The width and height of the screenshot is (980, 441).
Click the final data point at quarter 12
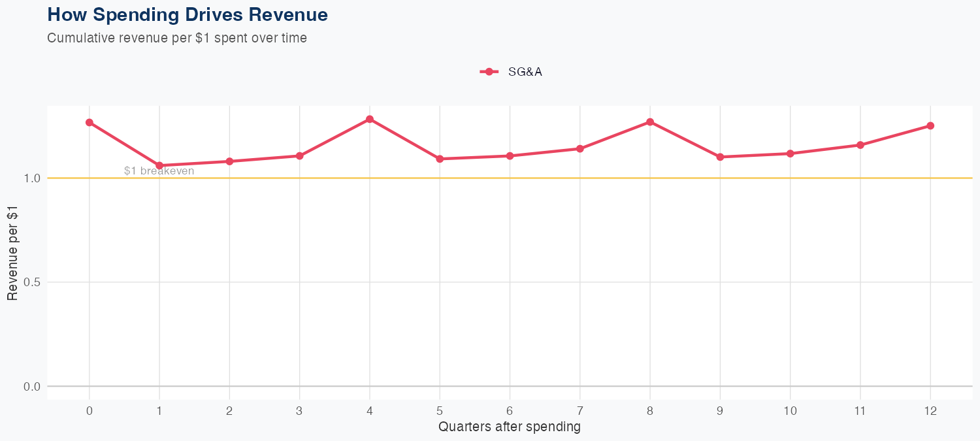point(930,126)
